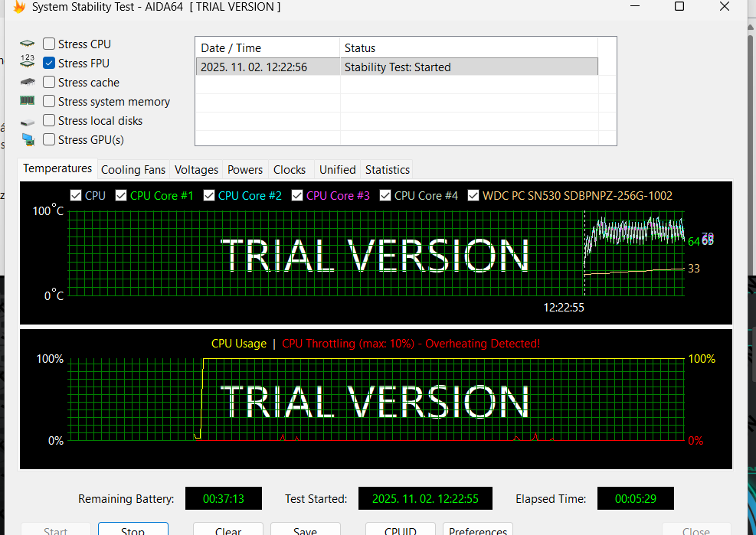This screenshot has height=535, width=756.
Task: Switch to the Cooling Fans tab
Action: point(133,170)
